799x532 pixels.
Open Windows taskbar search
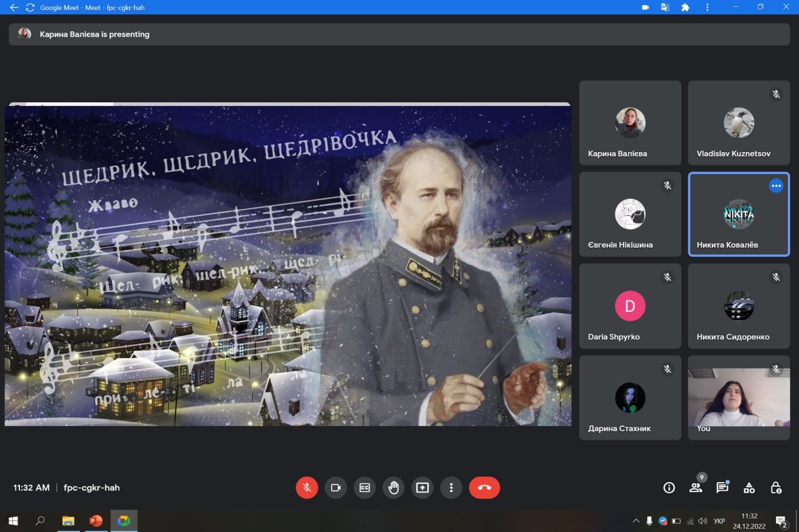40,521
